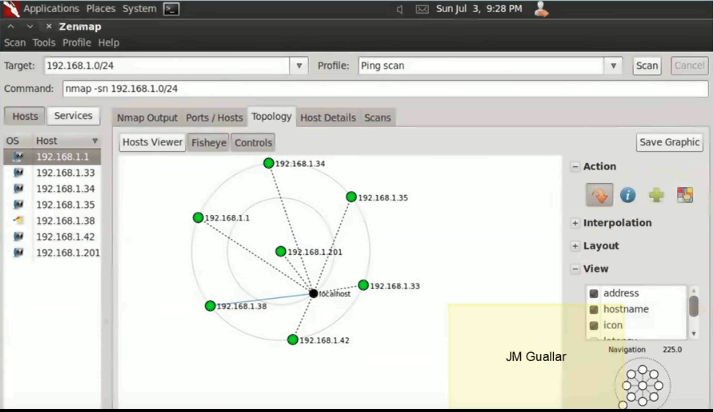
Task: Open the Tools menu
Action: [x=44, y=43]
